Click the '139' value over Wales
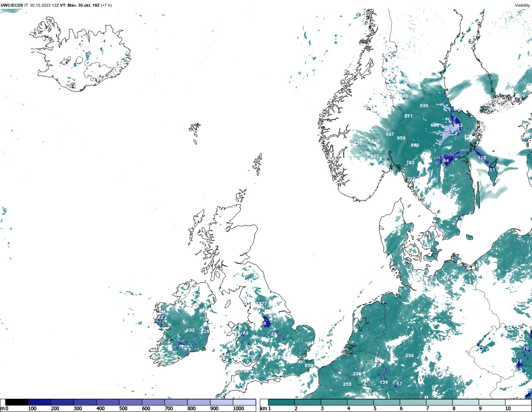The image size is (532, 412). coord(249,347)
